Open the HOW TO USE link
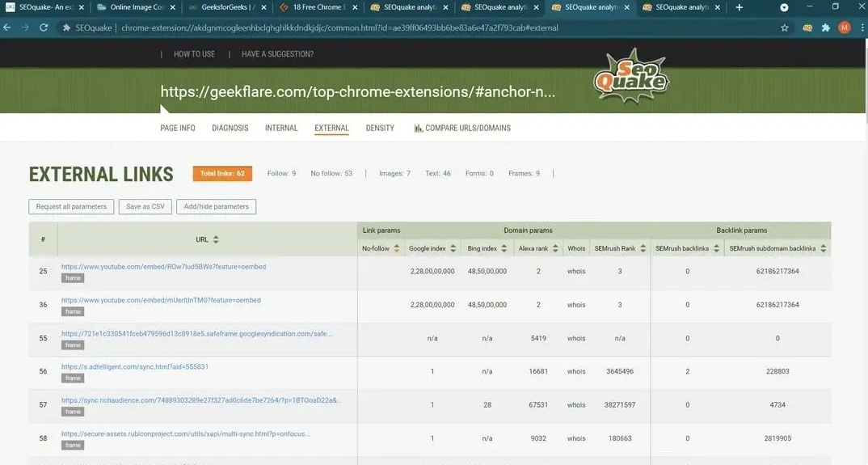Screen dimensions: 868x465 (194, 54)
